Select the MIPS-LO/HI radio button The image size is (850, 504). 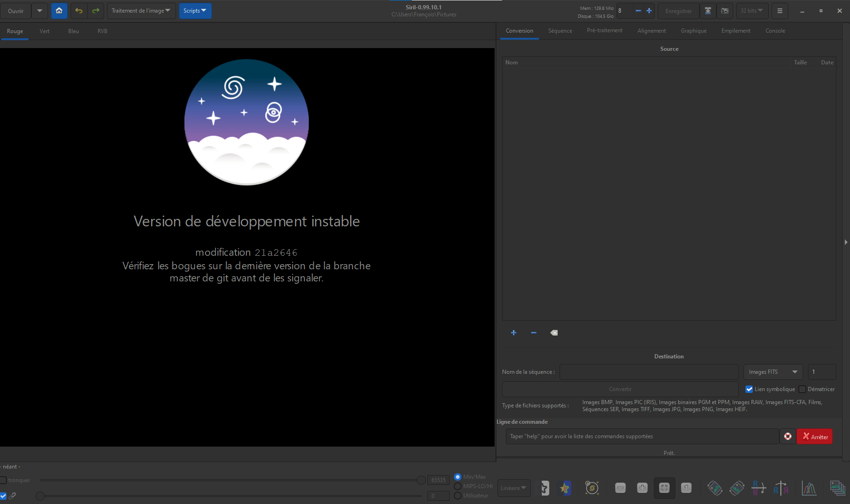click(x=458, y=486)
